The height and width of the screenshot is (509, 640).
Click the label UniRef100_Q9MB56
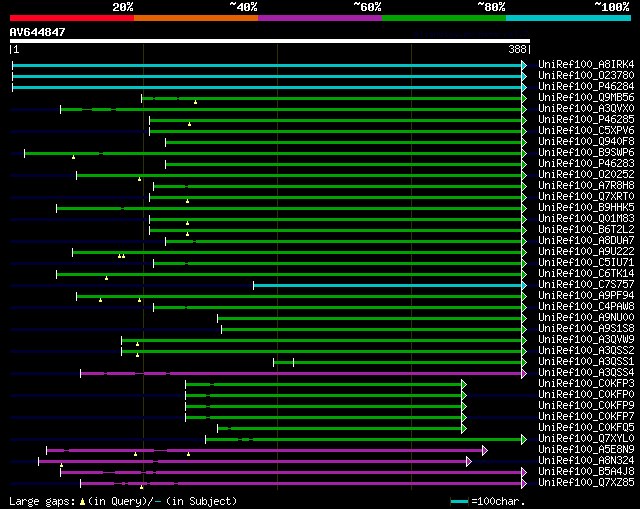coord(586,98)
